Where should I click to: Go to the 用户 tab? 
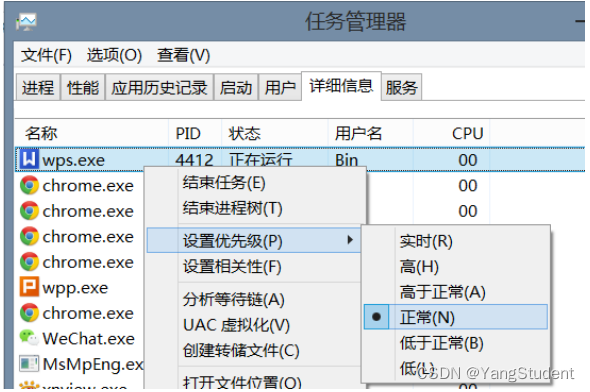[x=280, y=87]
